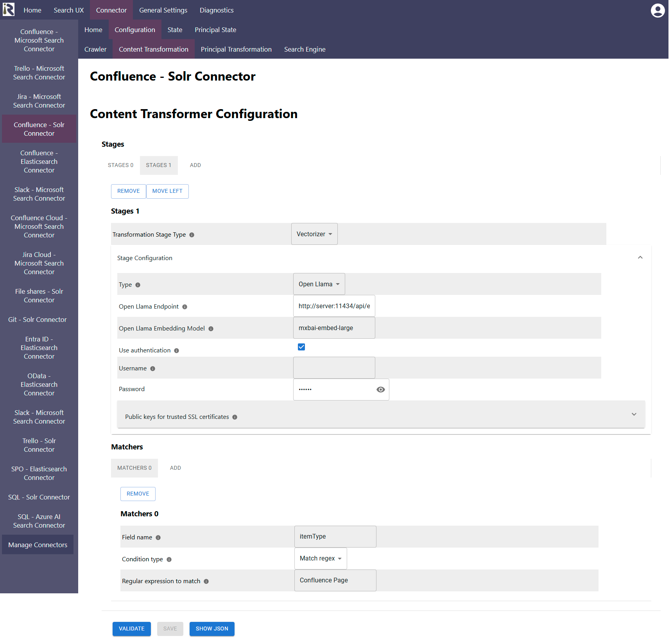
Task: Open the Type dropdown showing Open Llama
Action: pyautogui.click(x=319, y=284)
